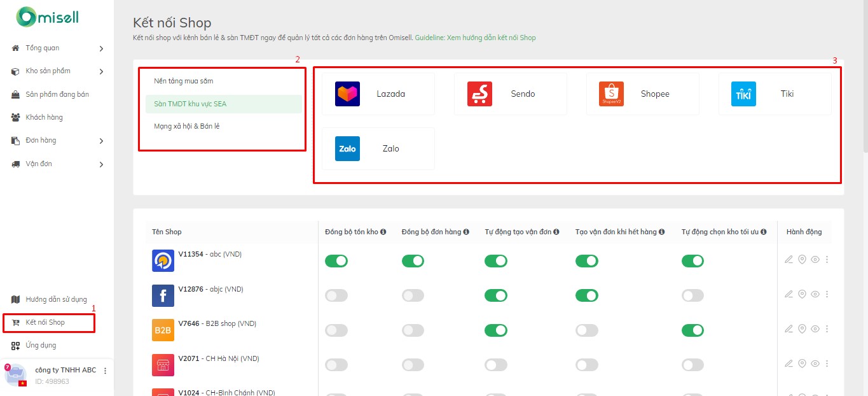
Task: Click the info icon beside Đồng bộ tồn kho
Action: click(x=383, y=232)
